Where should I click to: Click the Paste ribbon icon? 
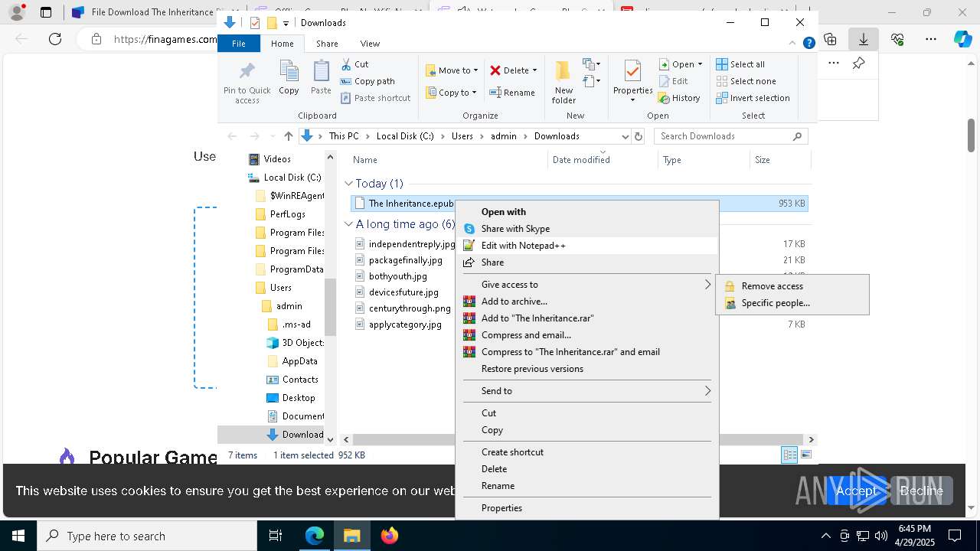pos(321,77)
